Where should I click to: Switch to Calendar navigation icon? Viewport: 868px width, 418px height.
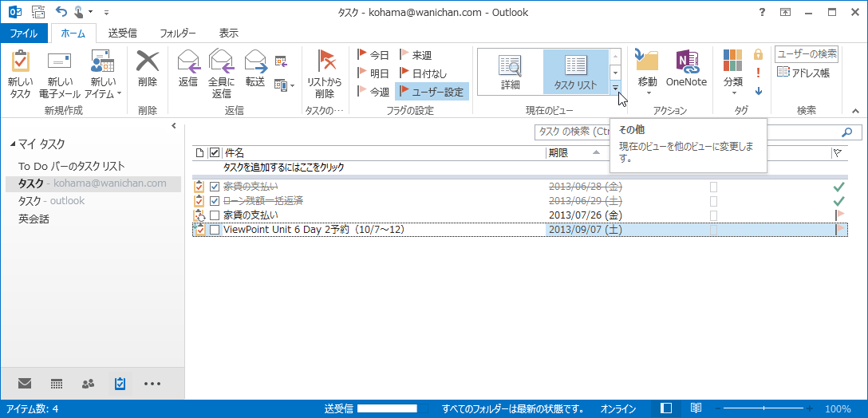click(x=57, y=383)
